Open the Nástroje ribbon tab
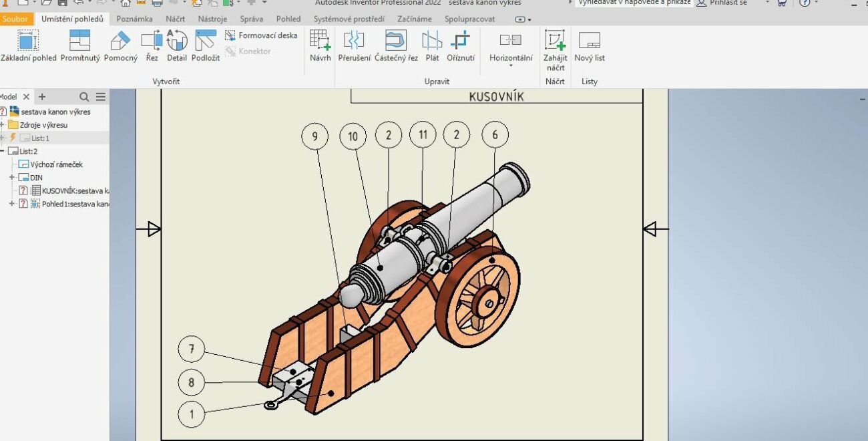This screenshot has width=868, height=441. pos(212,19)
